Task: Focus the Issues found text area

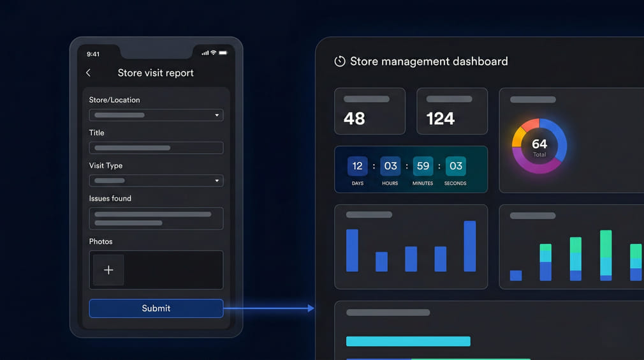Action: click(156, 218)
